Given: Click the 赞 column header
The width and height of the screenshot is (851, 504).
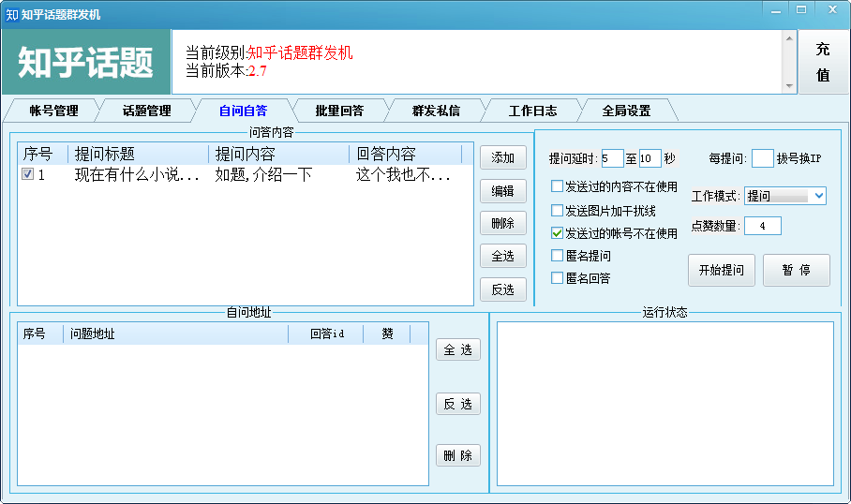Looking at the screenshot, I should pyautogui.click(x=387, y=334).
